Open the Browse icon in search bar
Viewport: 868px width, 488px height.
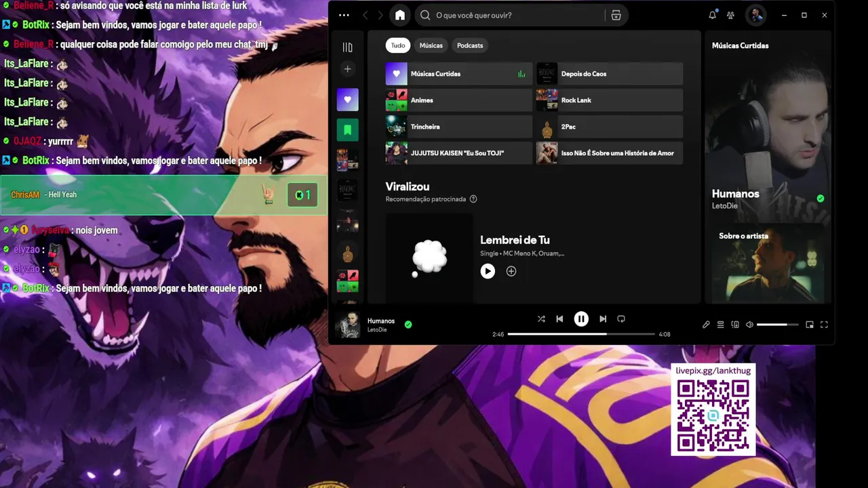(x=616, y=15)
